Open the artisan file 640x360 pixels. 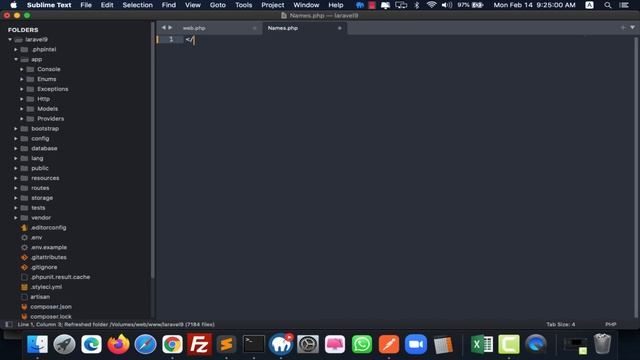40,297
